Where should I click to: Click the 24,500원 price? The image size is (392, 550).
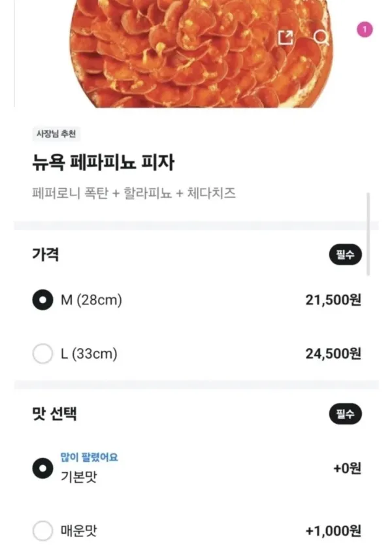coord(333,354)
